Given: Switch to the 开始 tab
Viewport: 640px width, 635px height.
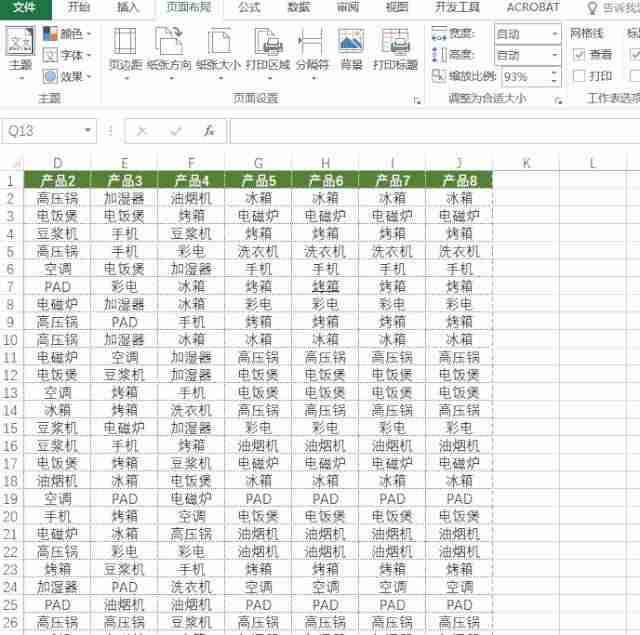Looking at the screenshot, I should tap(79, 7).
